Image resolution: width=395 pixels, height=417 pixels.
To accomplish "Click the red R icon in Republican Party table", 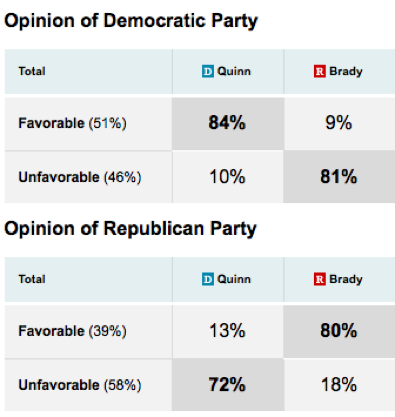I will click(x=319, y=279).
